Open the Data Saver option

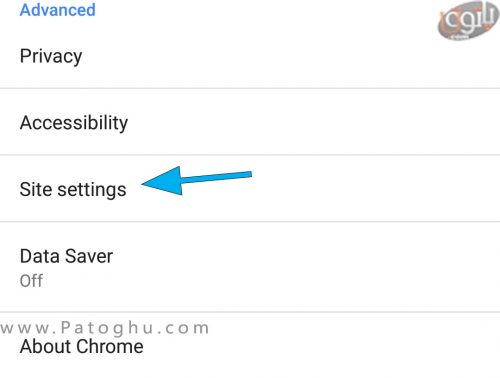(x=250, y=267)
